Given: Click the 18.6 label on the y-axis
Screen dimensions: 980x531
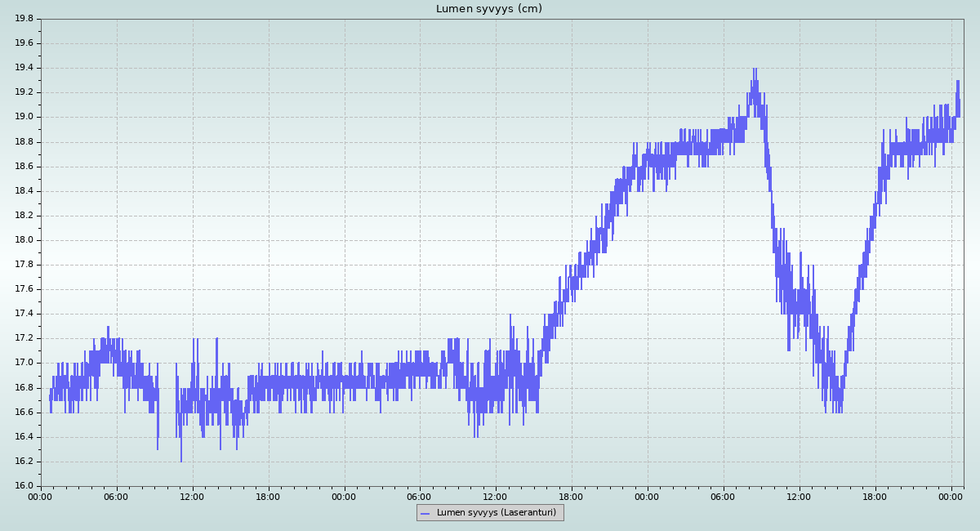Looking at the screenshot, I should (24, 167).
